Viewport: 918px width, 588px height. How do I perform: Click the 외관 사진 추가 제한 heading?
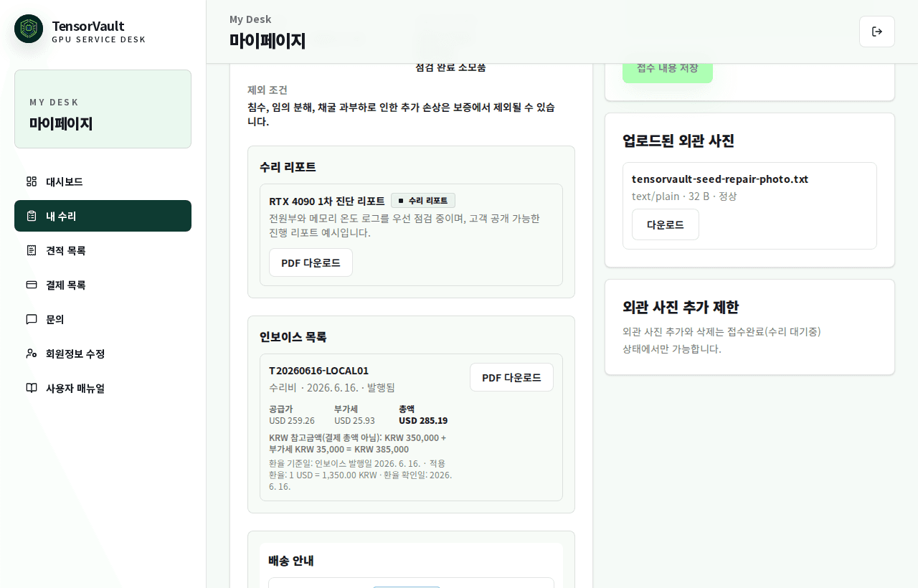[x=681, y=307]
